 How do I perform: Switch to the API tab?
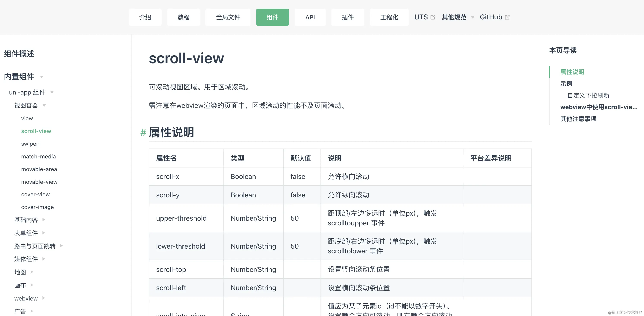click(310, 17)
